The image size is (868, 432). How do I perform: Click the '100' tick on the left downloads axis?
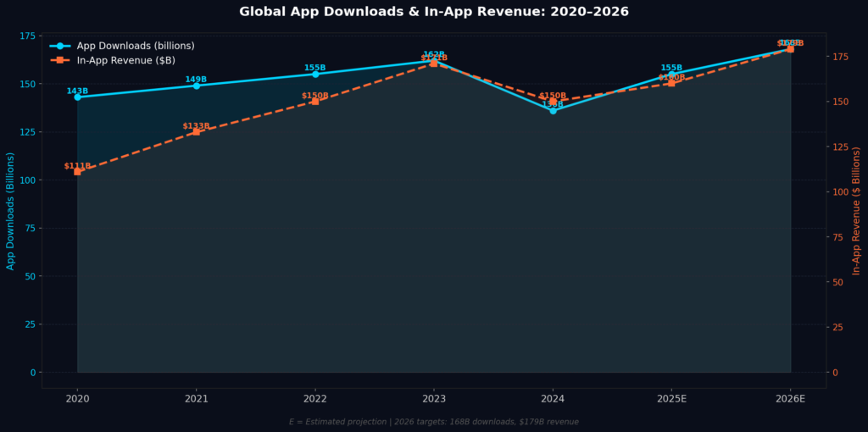click(x=29, y=180)
